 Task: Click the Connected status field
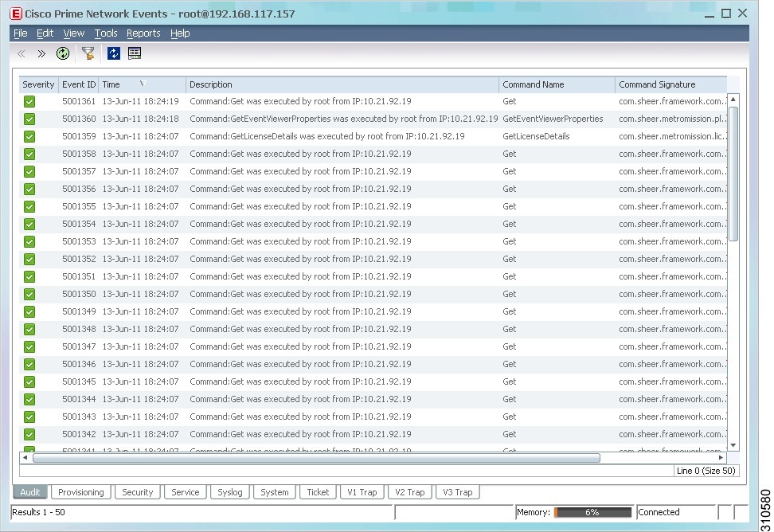[676, 512]
